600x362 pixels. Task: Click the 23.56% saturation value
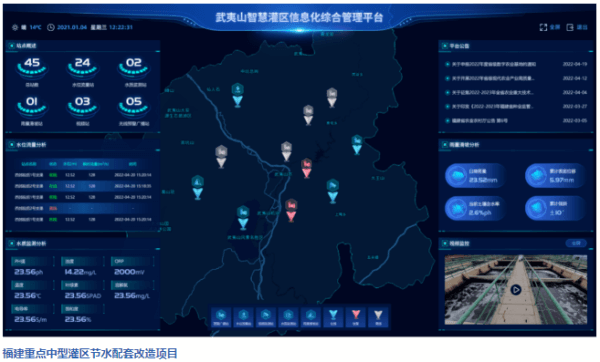[78, 320]
